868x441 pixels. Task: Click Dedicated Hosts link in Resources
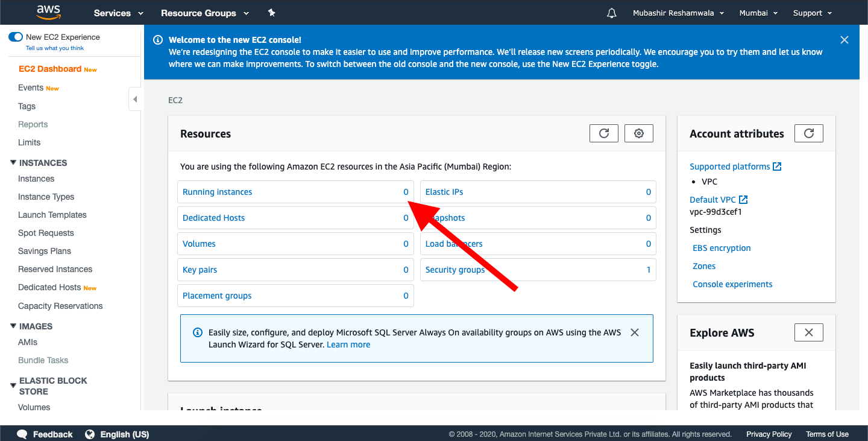(214, 218)
